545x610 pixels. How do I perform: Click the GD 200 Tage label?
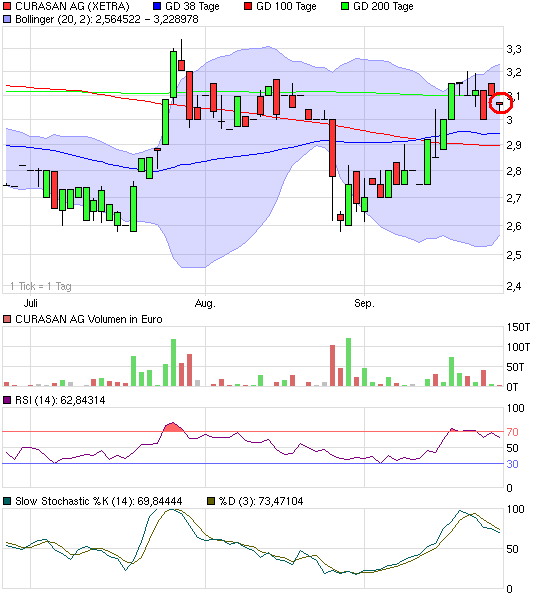tap(383, 6)
